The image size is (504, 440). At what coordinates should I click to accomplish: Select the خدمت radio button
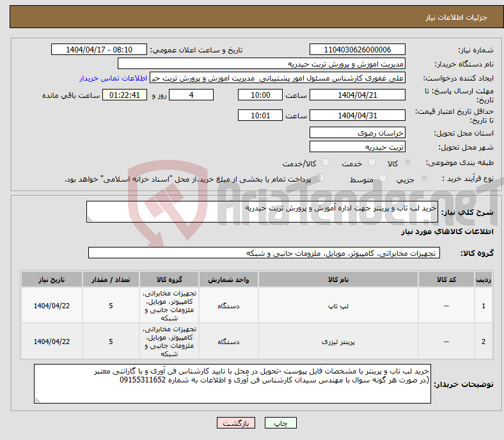pos(372,162)
